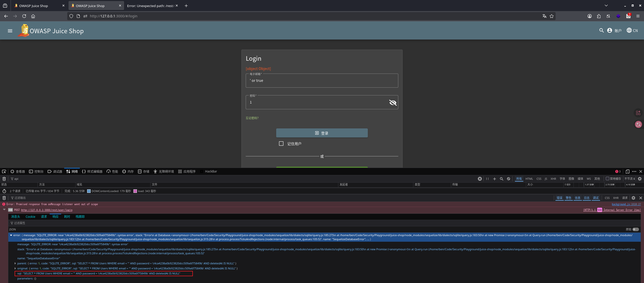644x283 pixels.
Task: Toggle password visibility eye icon
Action: pos(393,102)
